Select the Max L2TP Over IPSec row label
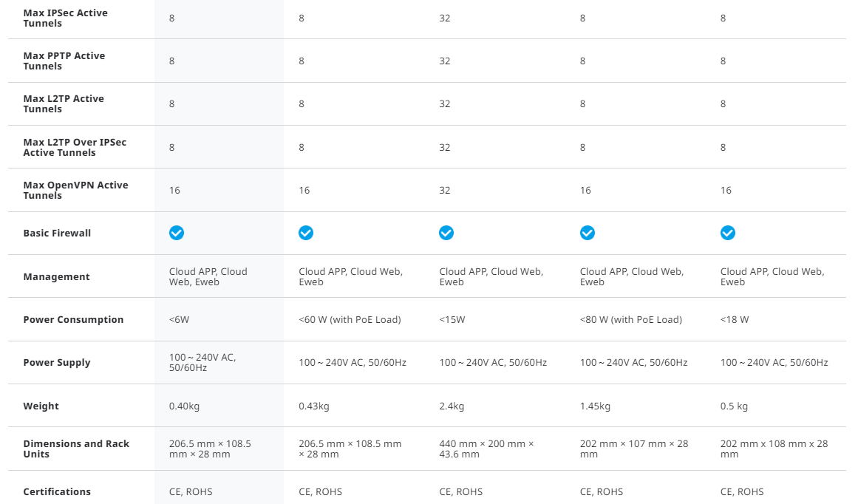The width and height of the screenshot is (858, 504). coord(74,147)
